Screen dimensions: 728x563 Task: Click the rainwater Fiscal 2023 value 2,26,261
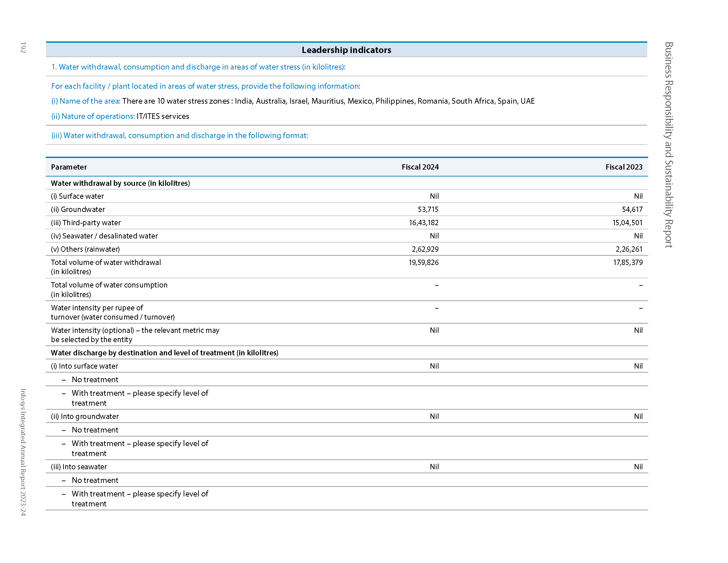click(x=629, y=249)
